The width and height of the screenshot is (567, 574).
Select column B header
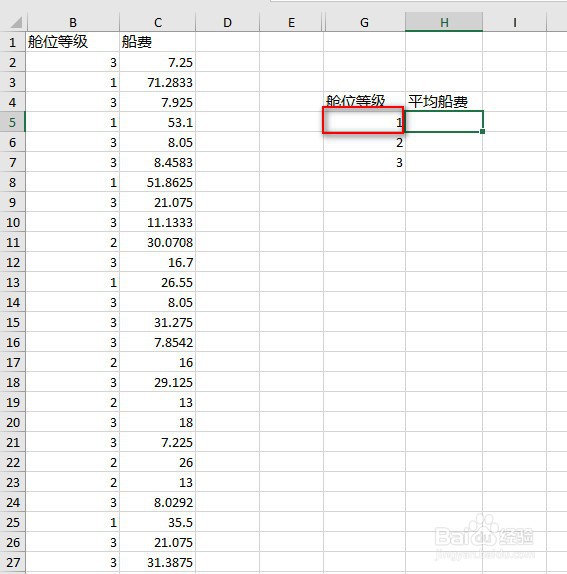pos(73,22)
